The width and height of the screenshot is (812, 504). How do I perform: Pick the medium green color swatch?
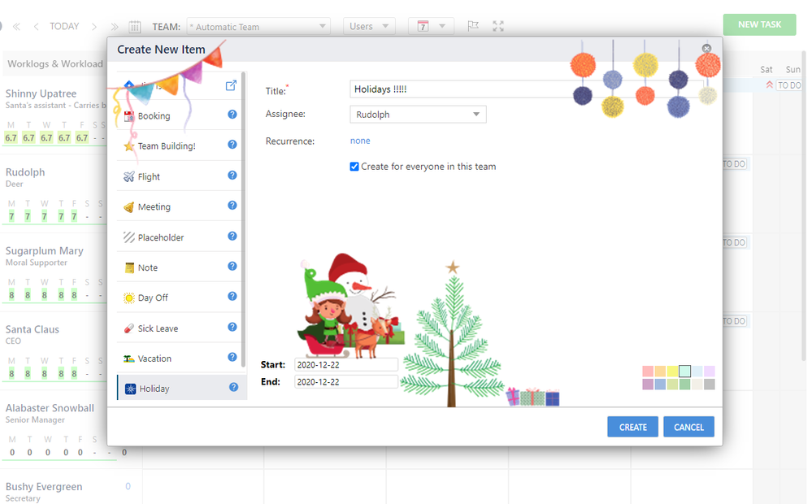[x=684, y=384]
